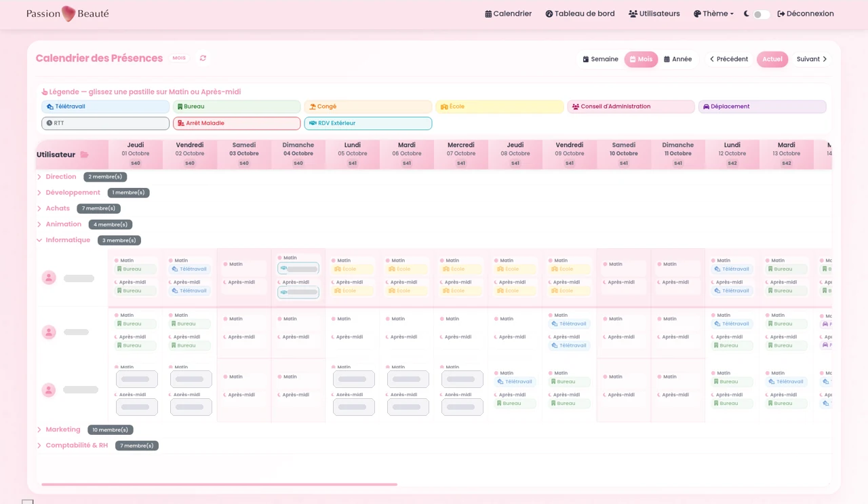The image size is (868, 504).
Task: Select the Déplacement legend chip
Action: coord(762,106)
